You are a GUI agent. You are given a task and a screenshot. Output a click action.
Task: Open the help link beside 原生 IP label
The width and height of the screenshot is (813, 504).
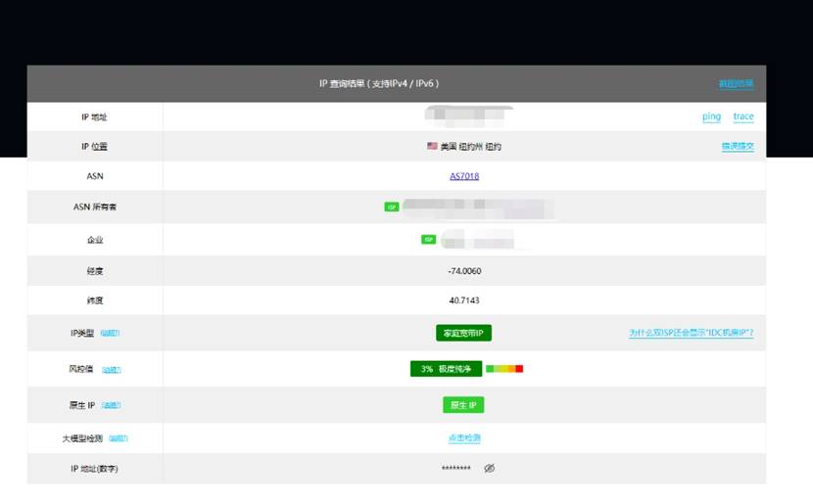(x=112, y=405)
